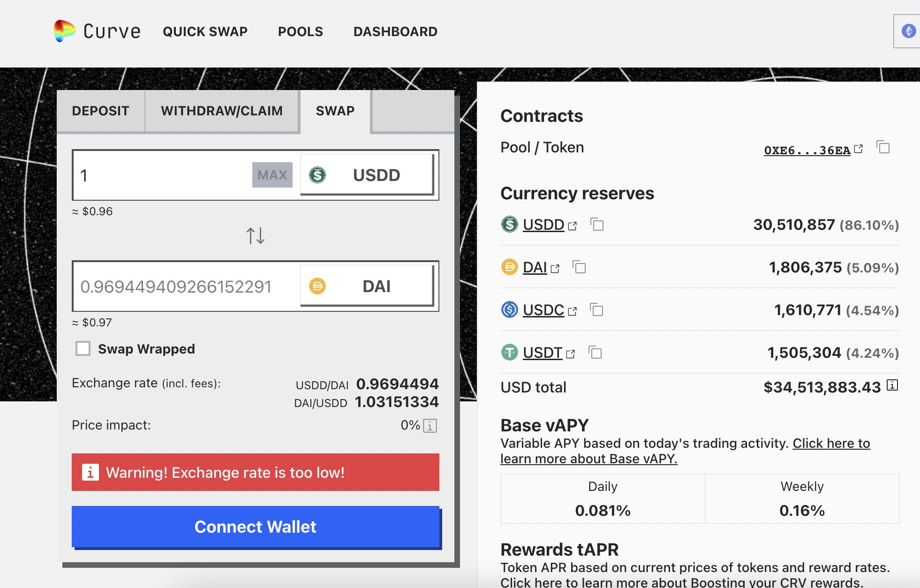Copy the USDC token address
The width and height of the screenshot is (920, 588).
click(x=596, y=310)
